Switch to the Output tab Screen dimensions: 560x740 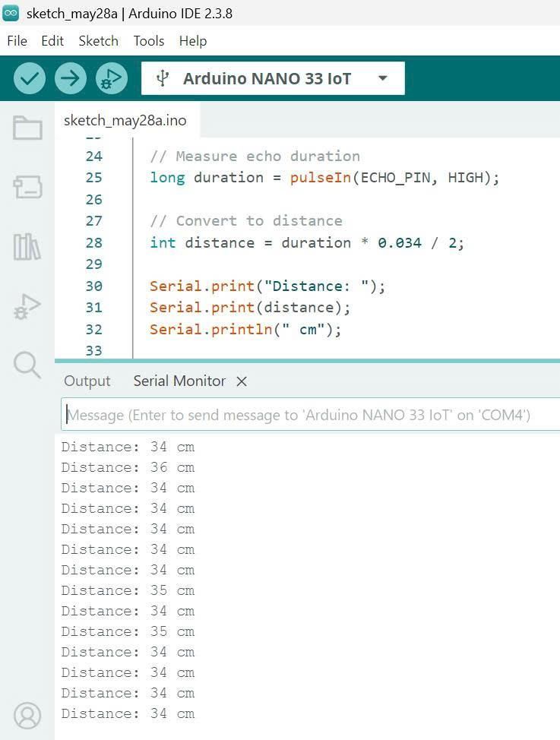pos(87,381)
